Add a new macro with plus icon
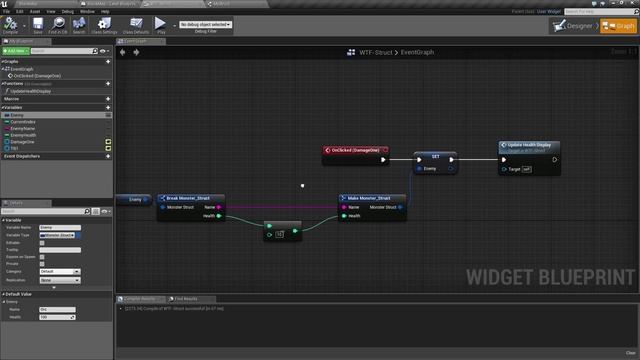Viewport: 640px width, 360px height. (108, 99)
